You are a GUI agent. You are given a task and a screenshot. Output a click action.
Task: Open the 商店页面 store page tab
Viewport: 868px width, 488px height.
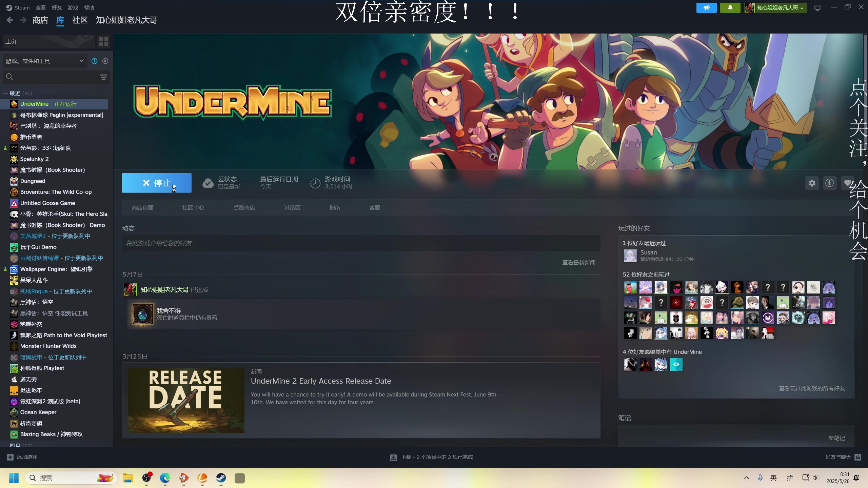click(x=142, y=207)
